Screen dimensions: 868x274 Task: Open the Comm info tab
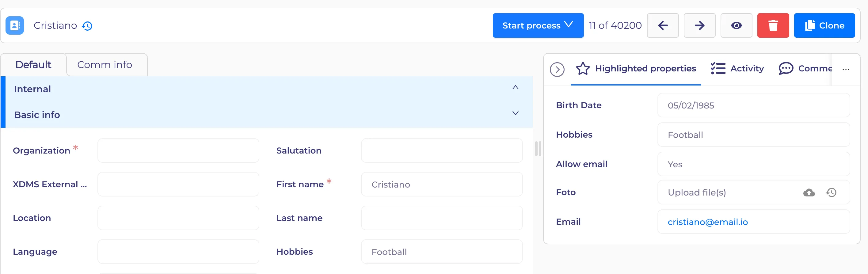coord(105,64)
